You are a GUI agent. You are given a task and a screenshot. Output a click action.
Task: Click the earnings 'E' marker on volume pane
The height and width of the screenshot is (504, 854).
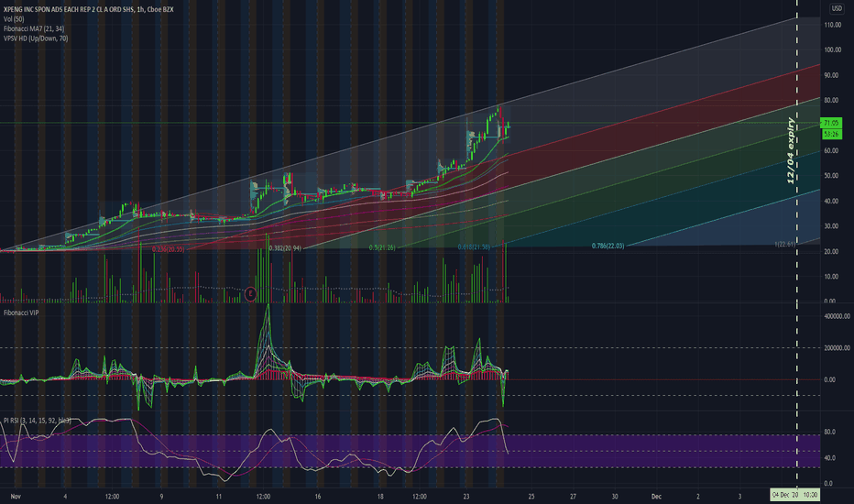click(x=250, y=294)
